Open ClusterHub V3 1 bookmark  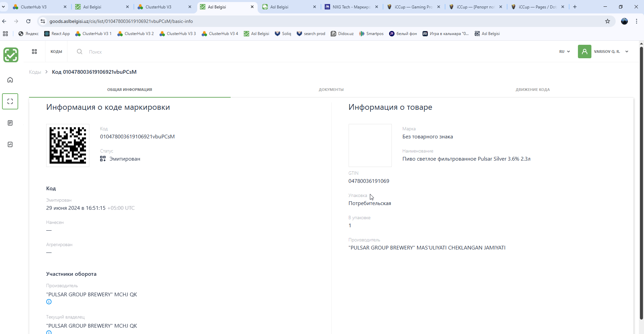[93, 34]
